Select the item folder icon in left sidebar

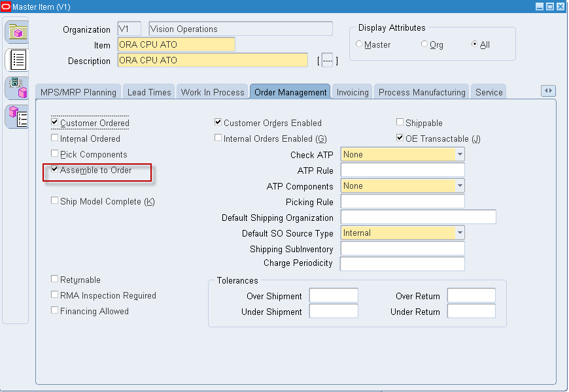click(x=16, y=31)
